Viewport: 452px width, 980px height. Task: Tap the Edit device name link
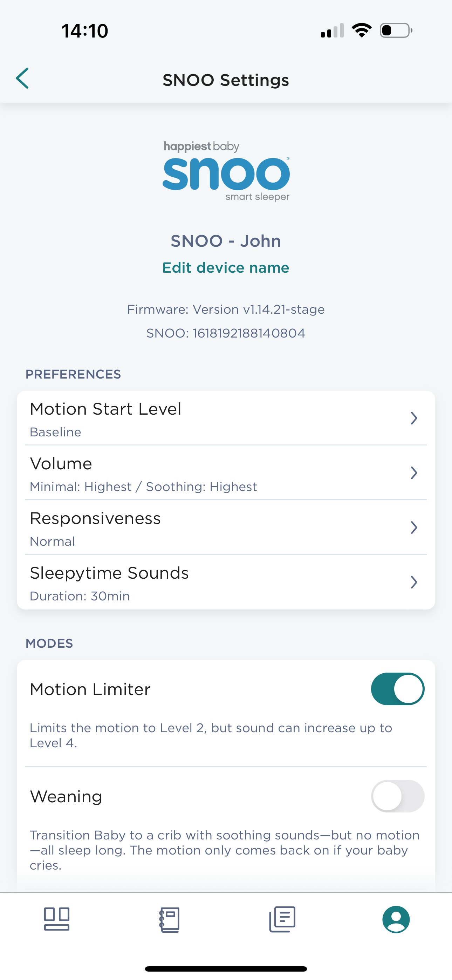(x=226, y=268)
